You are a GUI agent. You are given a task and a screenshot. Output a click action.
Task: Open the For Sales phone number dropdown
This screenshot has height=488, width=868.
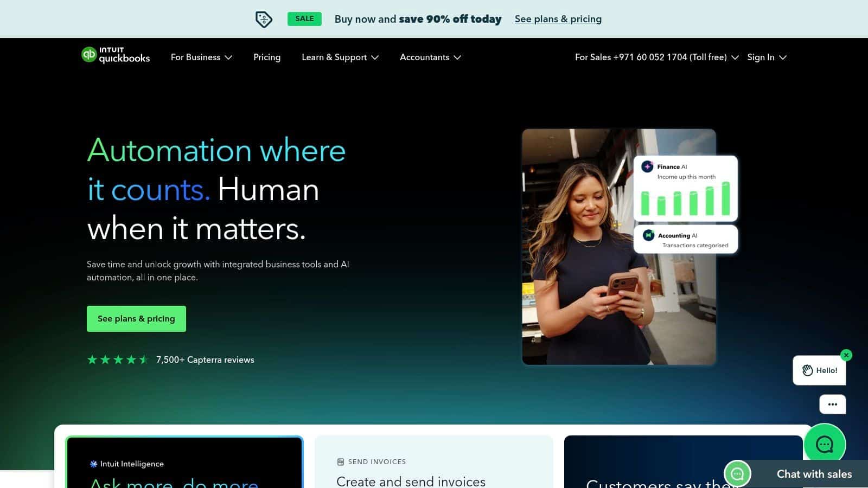click(x=656, y=57)
